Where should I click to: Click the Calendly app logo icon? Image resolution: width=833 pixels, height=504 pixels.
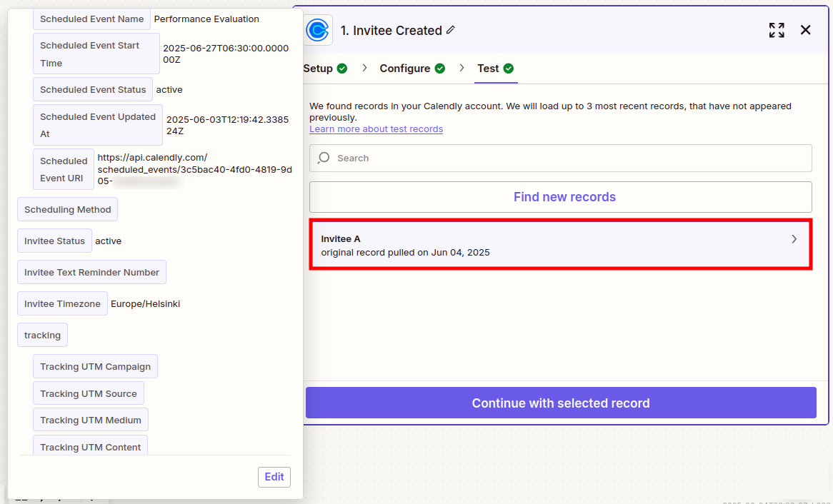click(318, 30)
